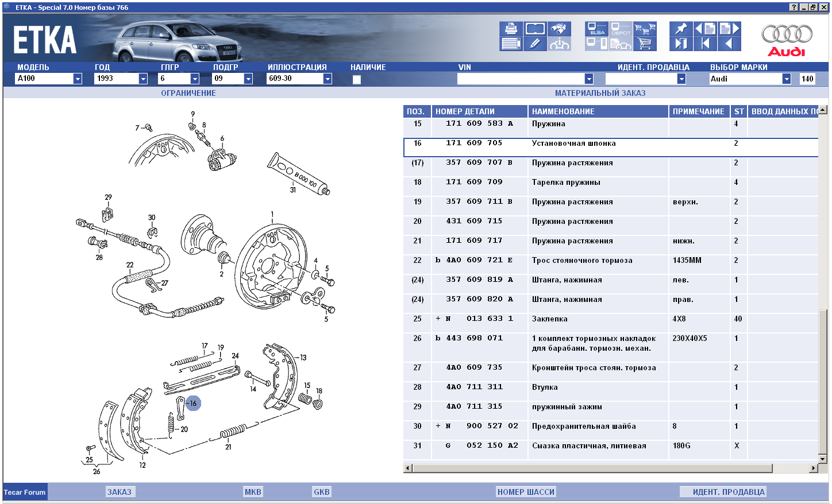The height and width of the screenshot is (504, 832).
Task: Click the pencil edit icon
Action: click(x=535, y=44)
